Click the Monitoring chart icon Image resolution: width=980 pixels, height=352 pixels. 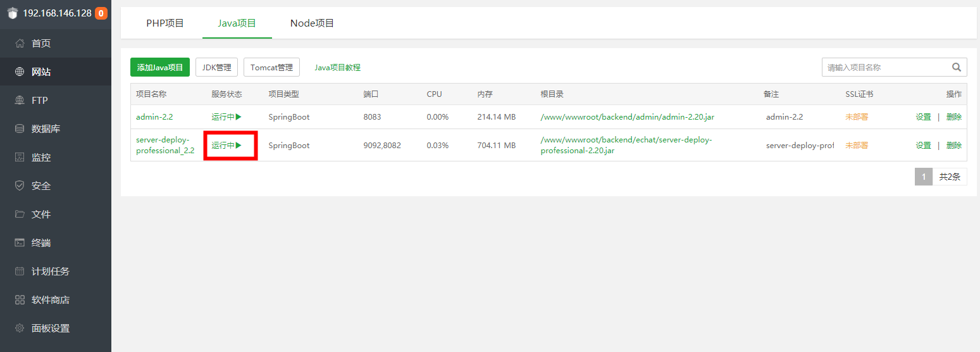point(20,158)
